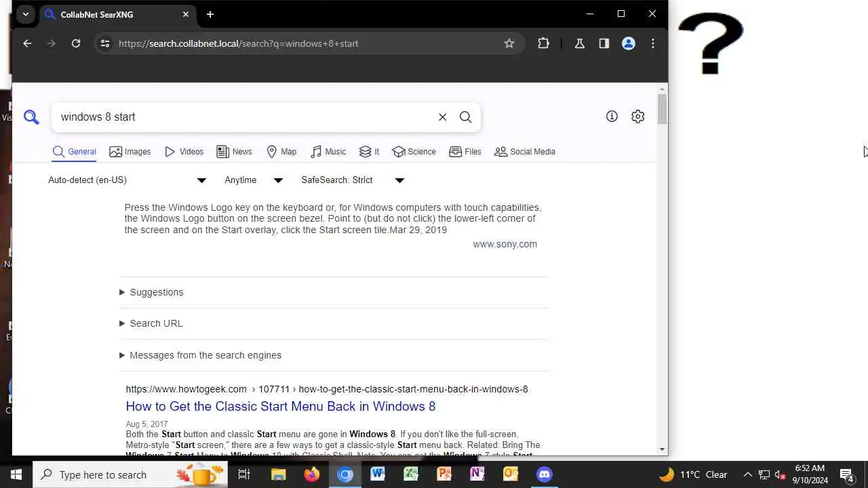Open the About info icon

(612, 117)
